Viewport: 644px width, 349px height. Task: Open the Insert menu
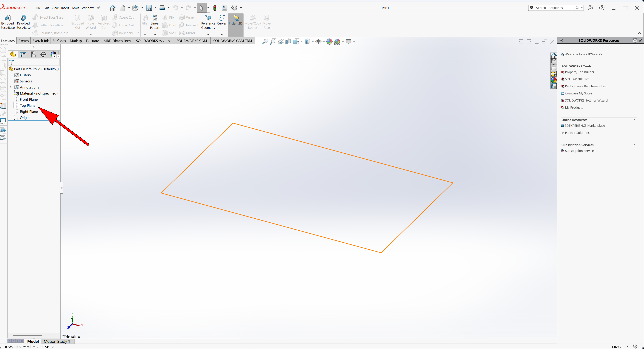pos(65,8)
